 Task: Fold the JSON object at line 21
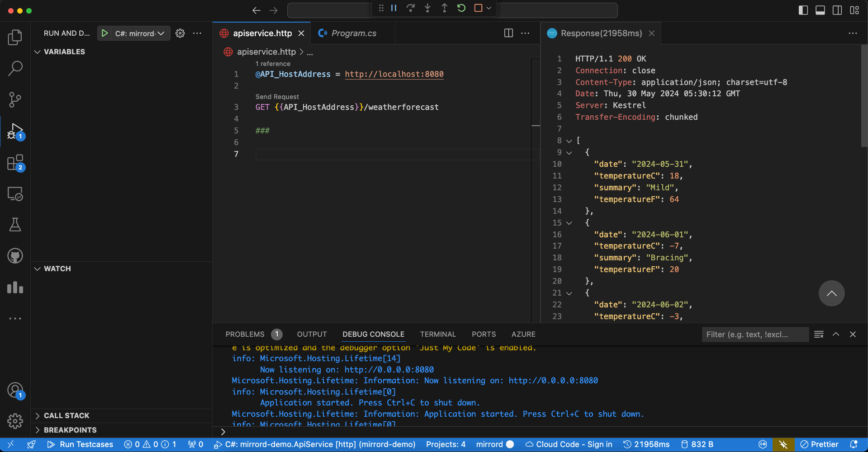point(569,293)
